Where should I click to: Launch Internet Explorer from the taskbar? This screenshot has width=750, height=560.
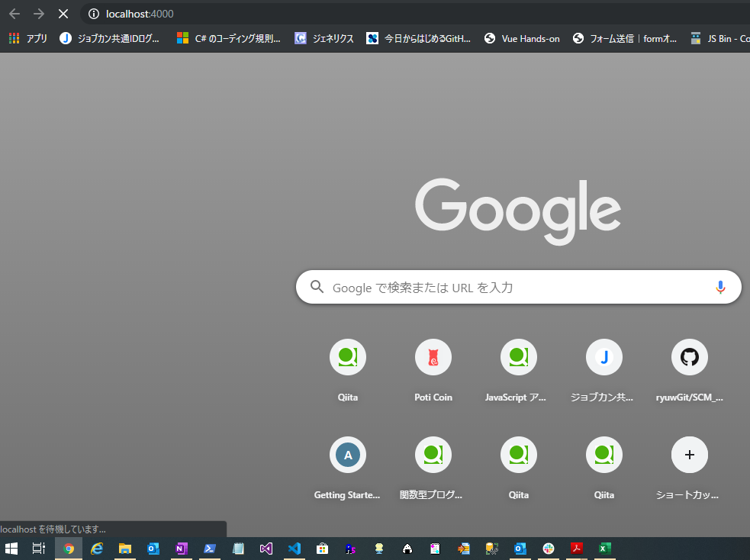tap(97, 549)
